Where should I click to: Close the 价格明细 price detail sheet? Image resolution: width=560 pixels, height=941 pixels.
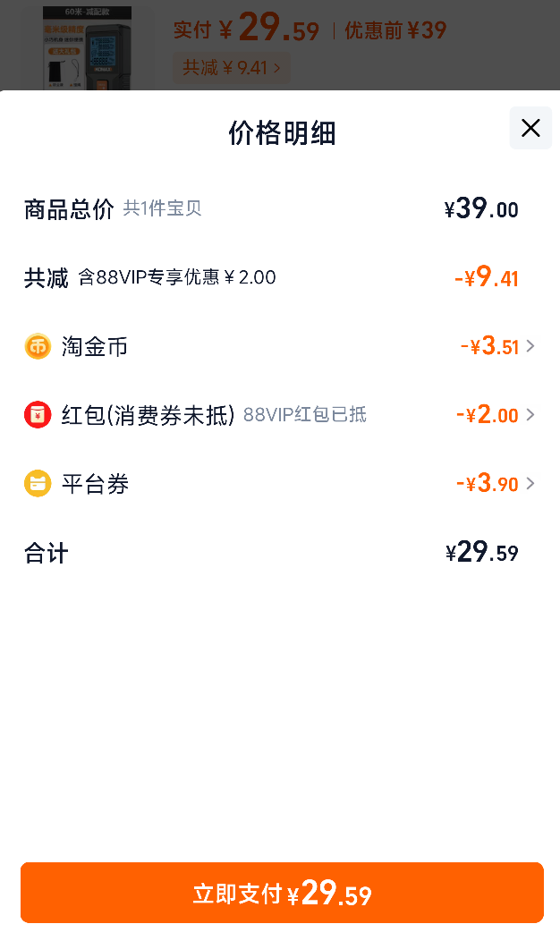coord(530,128)
